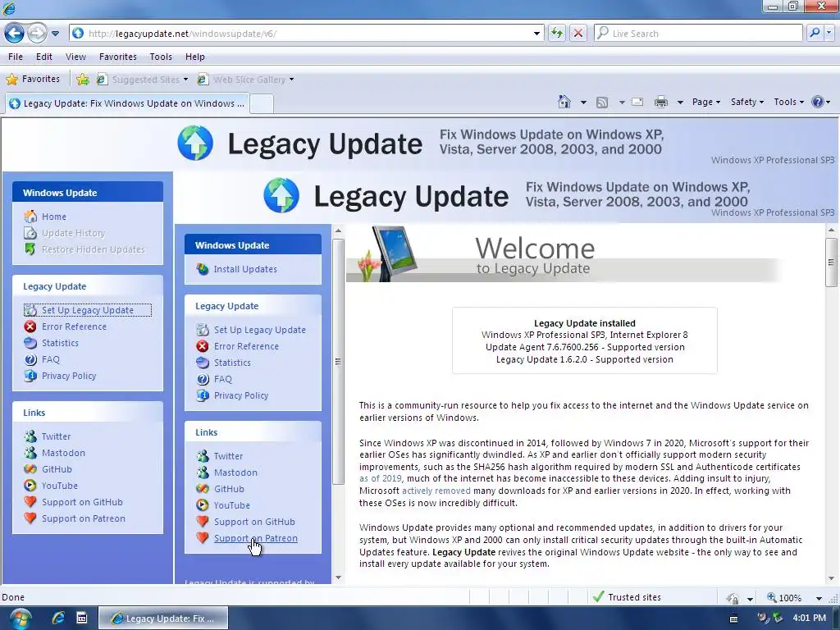
Task: Open the Page dropdown menu
Action: click(x=706, y=102)
